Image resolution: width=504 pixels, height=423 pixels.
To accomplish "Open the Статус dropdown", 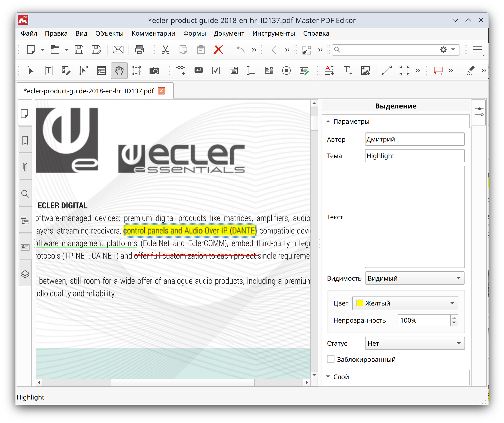I will [x=415, y=343].
